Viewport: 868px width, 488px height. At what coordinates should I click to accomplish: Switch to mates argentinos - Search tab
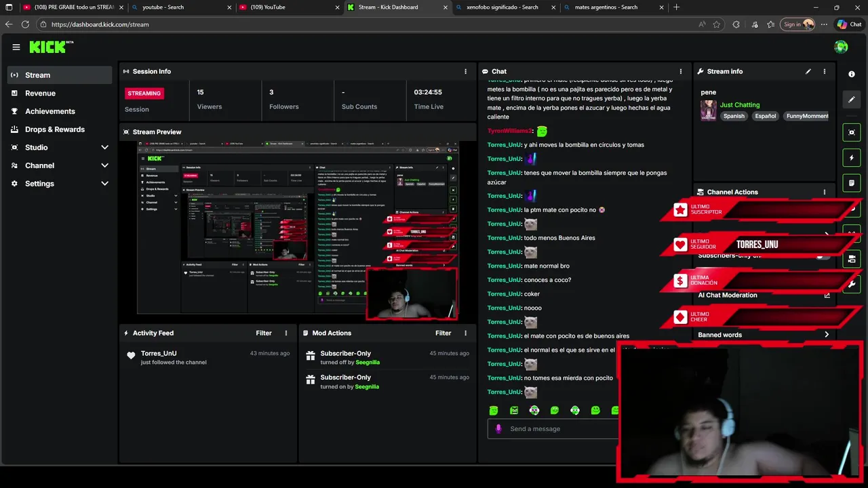(613, 7)
